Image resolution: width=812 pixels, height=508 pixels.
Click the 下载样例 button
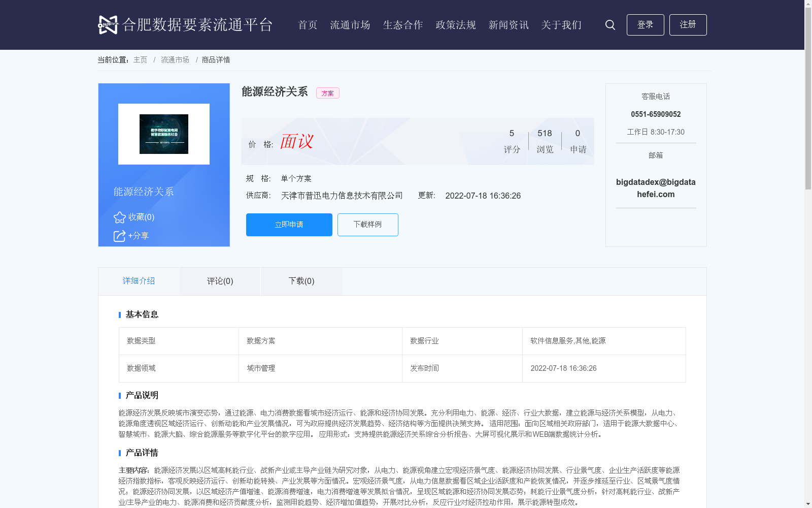pyautogui.click(x=368, y=225)
